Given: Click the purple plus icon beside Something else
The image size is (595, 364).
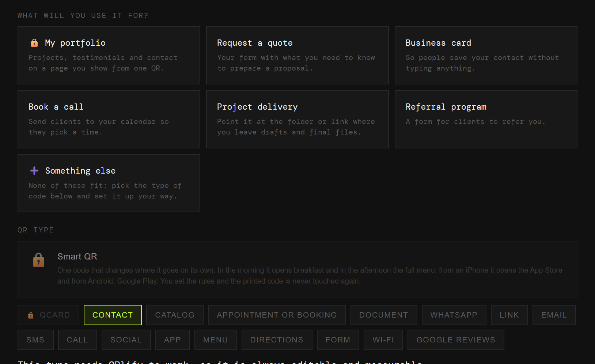Looking at the screenshot, I should pyautogui.click(x=34, y=171).
